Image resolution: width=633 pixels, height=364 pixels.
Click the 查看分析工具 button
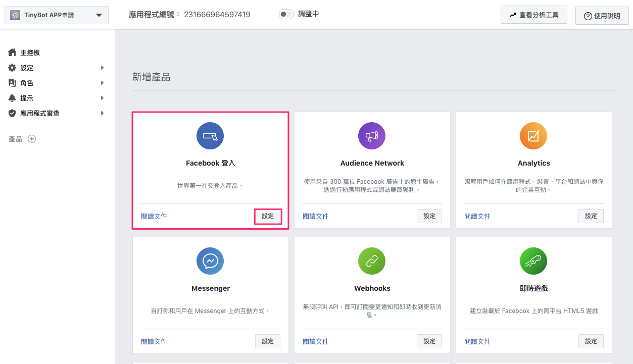coord(534,15)
